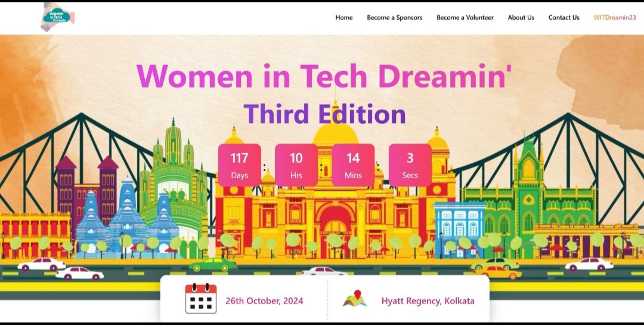This screenshot has height=325, width=644.
Task: Click the Women in Tech Dreamin' headline
Action: coord(324,76)
